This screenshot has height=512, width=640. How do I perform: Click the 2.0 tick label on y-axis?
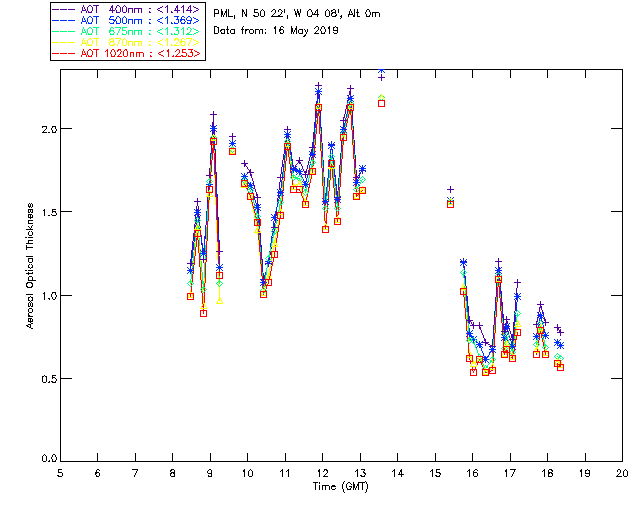(x=45, y=129)
